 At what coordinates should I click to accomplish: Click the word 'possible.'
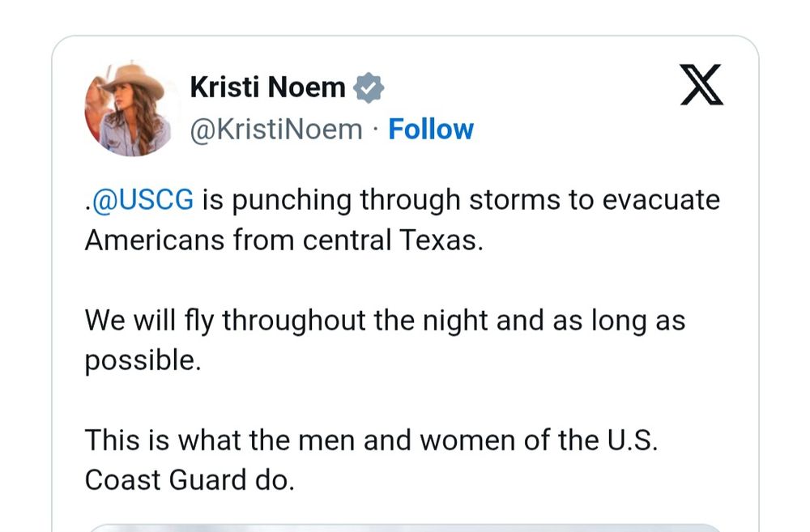click(143, 360)
